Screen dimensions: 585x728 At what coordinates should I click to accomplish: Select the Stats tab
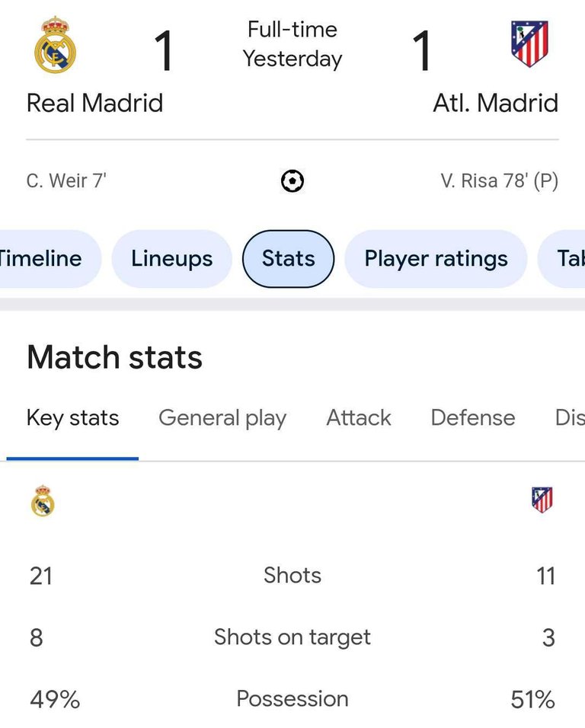coord(288,259)
